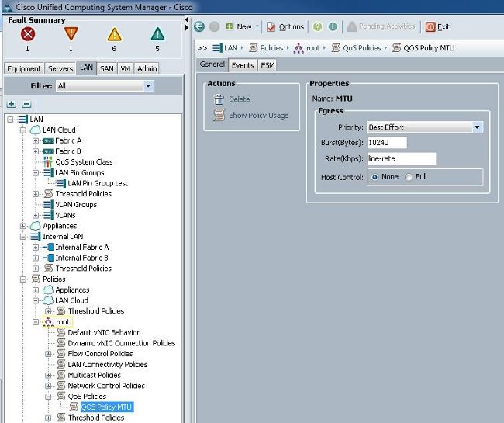Click the LAN icon in breadcrumb

point(217,48)
